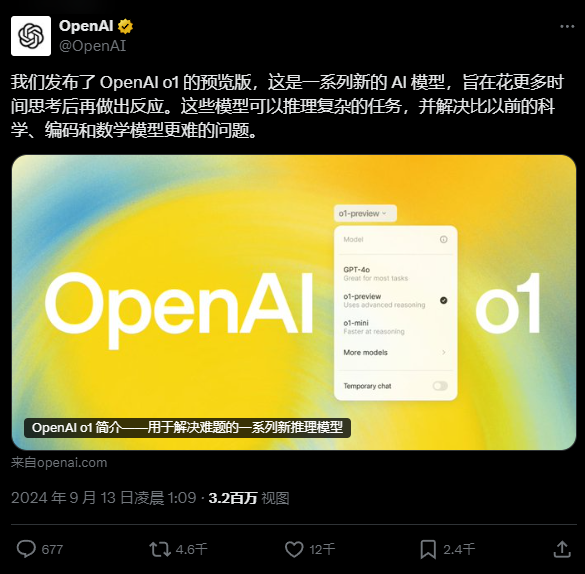Click the gold verified badge
585x574 pixels.
pos(125,26)
